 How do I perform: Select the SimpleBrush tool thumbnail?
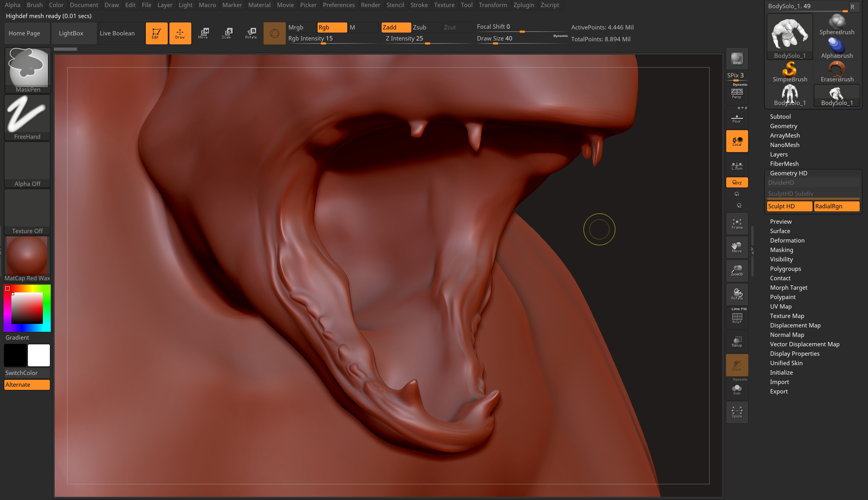pos(790,72)
